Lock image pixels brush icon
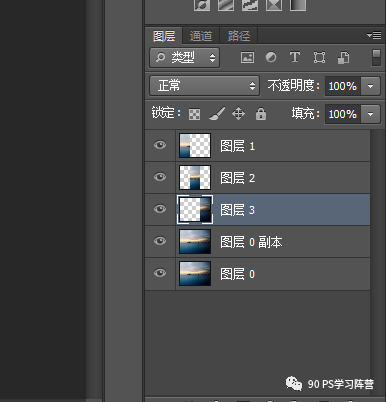This screenshot has width=386, height=402. (x=217, y=114)
